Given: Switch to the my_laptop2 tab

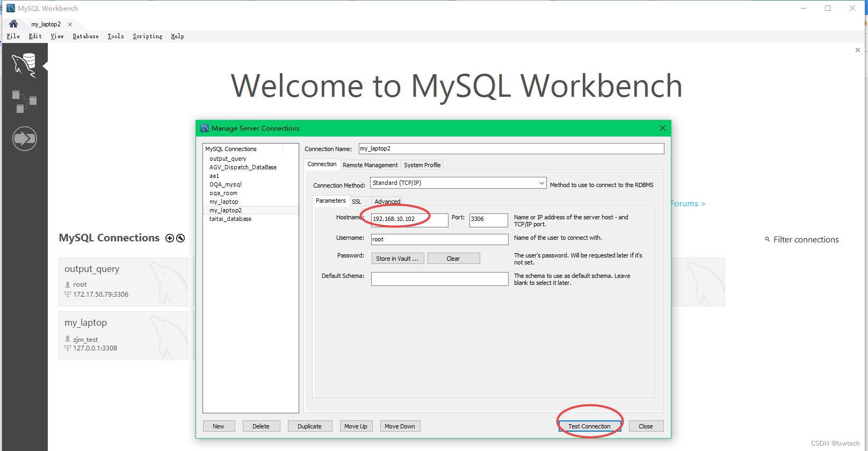Looking at the screenshot, I should [x=46, y=24].
